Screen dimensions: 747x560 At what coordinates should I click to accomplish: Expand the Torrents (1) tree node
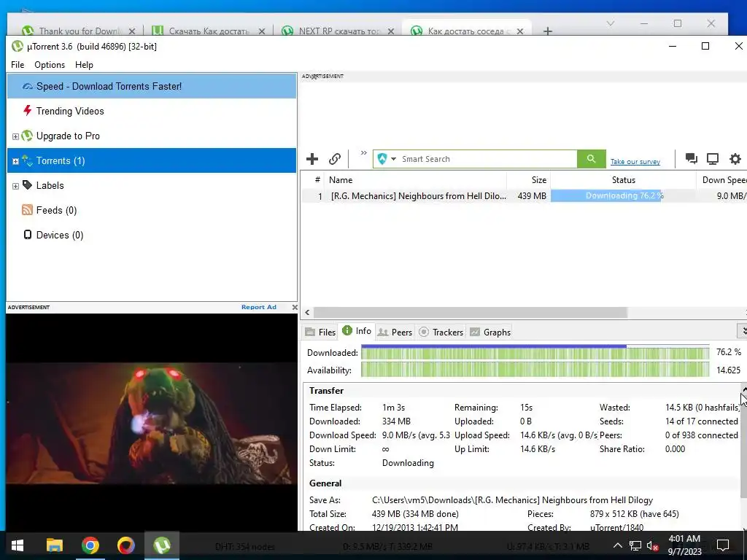tap(15, 161)
